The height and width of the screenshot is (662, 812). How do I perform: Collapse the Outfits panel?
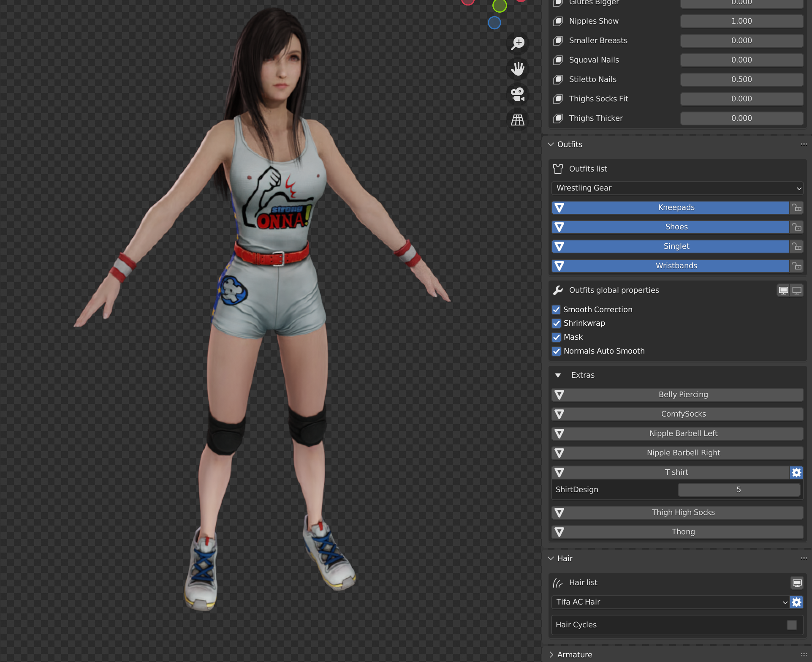(551, 144)
